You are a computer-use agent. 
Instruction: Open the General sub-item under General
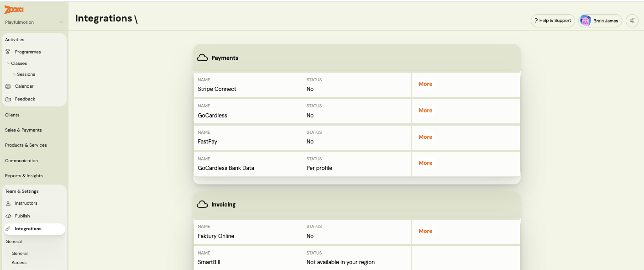pyautogui.click(x=20, y=253)
